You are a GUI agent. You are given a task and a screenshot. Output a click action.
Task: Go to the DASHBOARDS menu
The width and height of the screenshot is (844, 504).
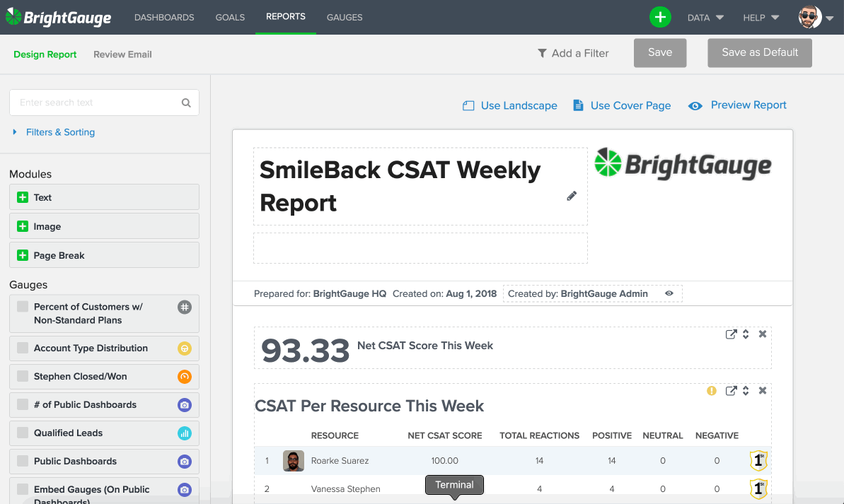point(164,17)
